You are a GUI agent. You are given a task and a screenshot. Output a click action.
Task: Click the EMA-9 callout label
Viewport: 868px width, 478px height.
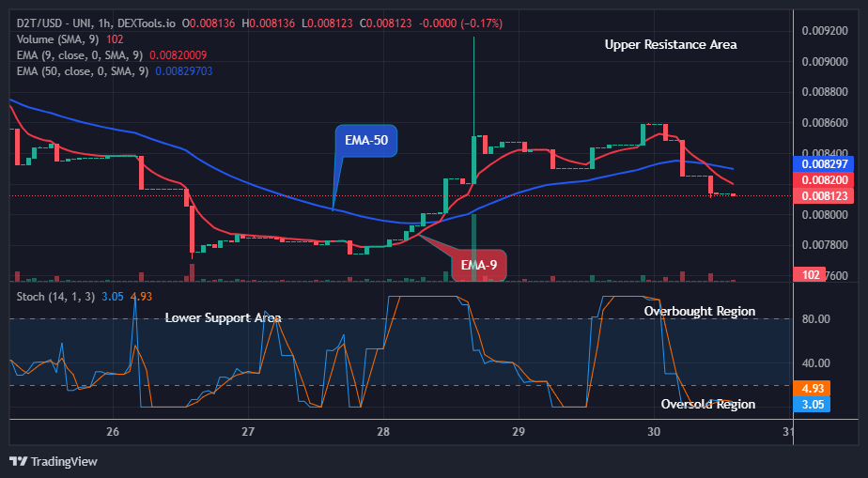tap(479, 265)
